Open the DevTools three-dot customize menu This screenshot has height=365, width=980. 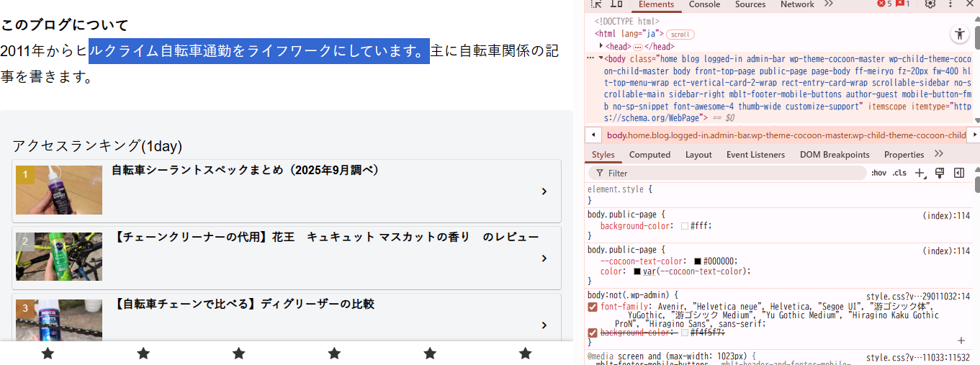950,4
